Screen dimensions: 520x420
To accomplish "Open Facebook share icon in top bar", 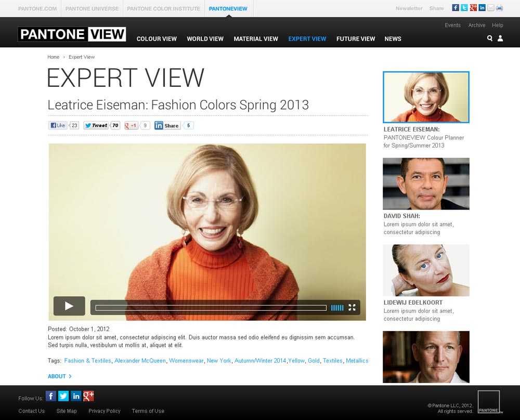I will [x=456, y=8].
